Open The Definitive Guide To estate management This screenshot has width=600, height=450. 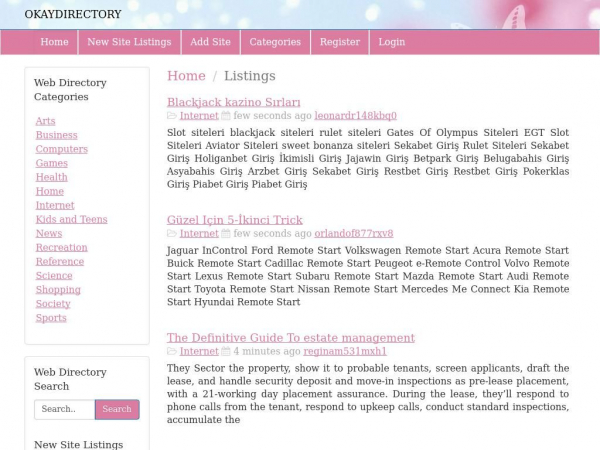click(x=291, y=338)
